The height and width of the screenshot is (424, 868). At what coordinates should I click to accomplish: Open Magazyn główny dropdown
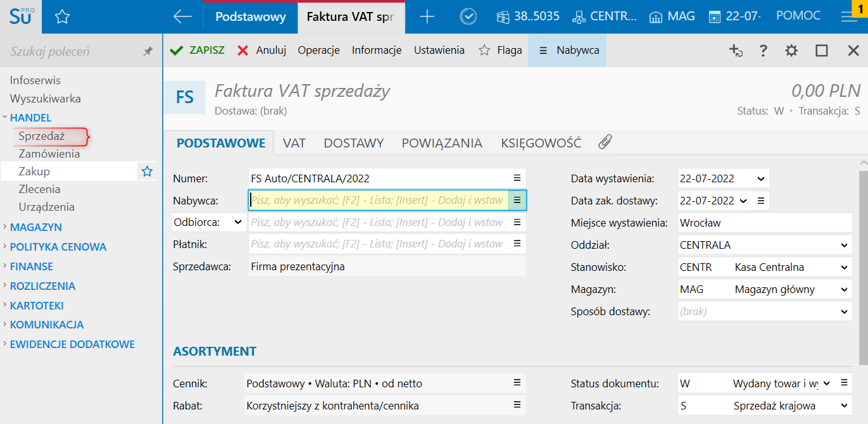844,289
